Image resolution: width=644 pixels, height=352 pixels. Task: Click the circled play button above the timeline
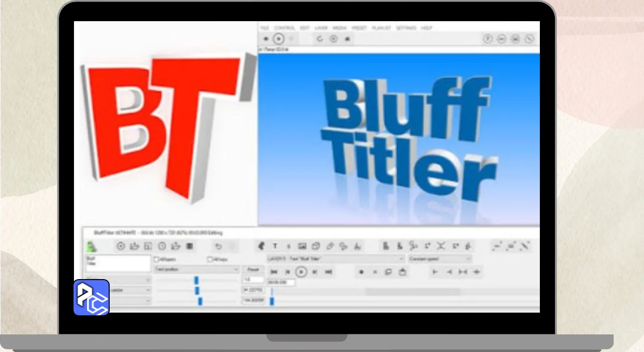(x=301, y=272)
